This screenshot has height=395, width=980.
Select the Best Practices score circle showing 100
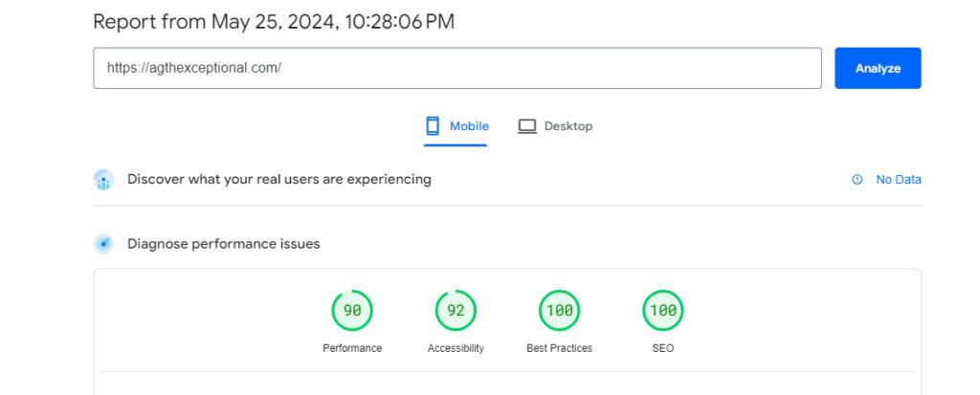559,310
